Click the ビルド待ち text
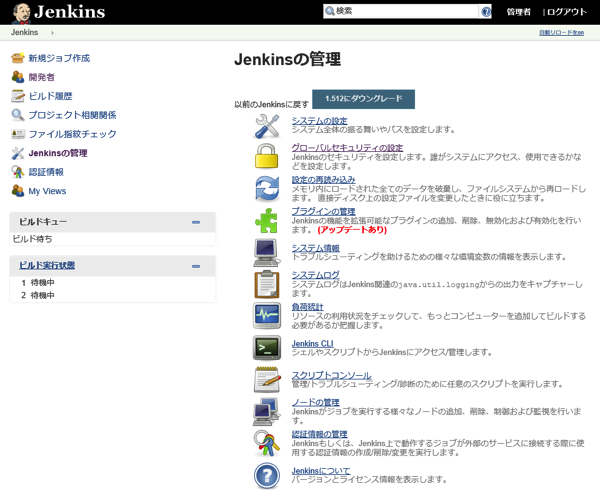This screenshot has height=491, width=600. (x=33, y=239)
